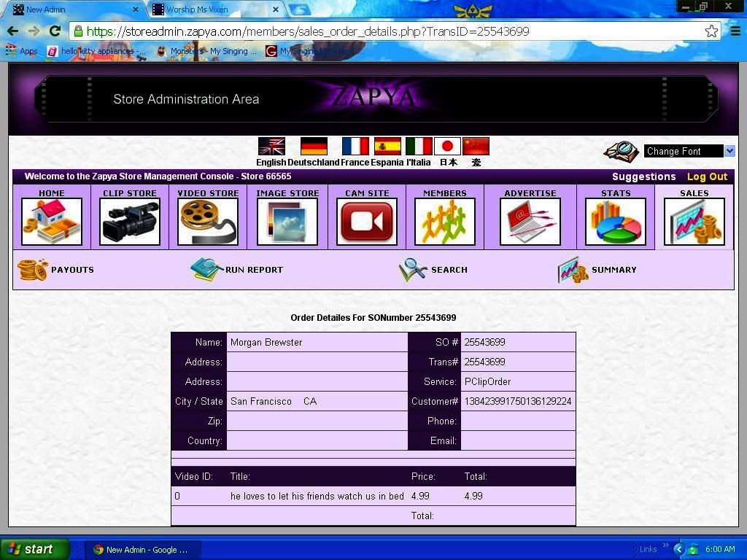Open the Clip Store camcorder icon
747x560 pixels.
(130, 222)
